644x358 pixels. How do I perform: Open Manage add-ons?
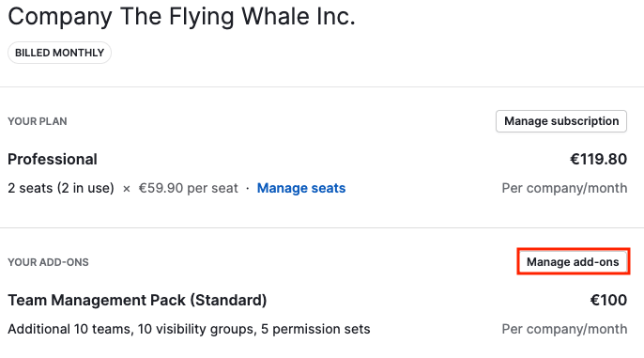tap(573, 262)
